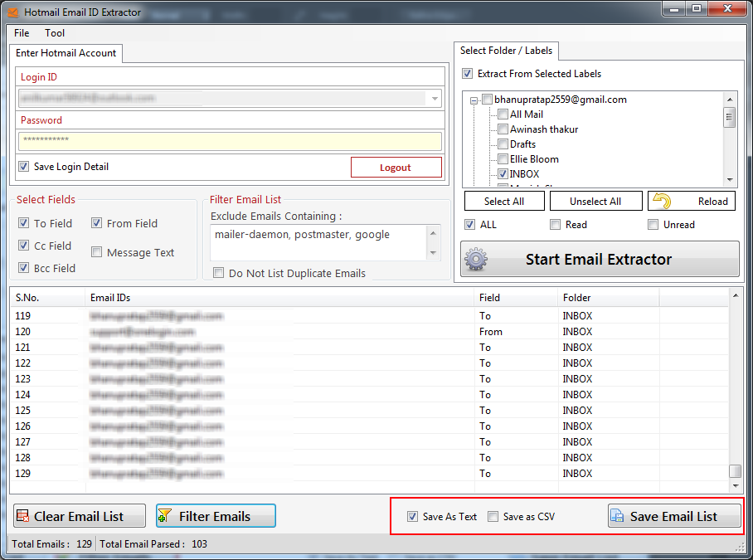Viewport: 753px width, 560px height.
Task: Click the S.No. column header
Action: pos(48,298)
